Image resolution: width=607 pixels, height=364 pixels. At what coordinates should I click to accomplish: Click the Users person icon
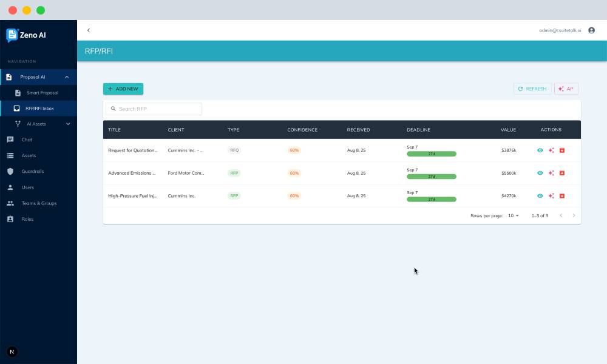coord(10,187)
